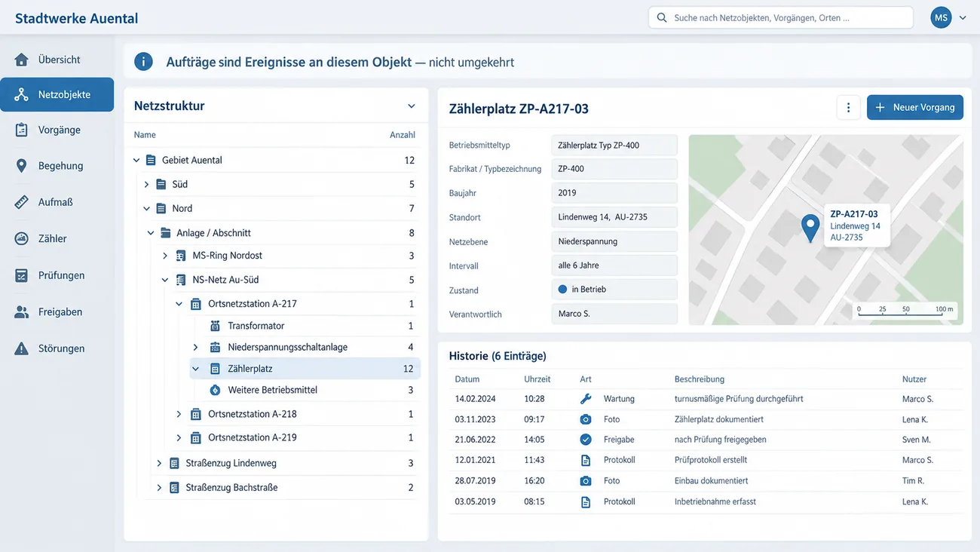Screen dimensions: 980x552
Task: Click the map callout ZP-A217-03 Lindenweg 14
Action: [x=856, y=225]
